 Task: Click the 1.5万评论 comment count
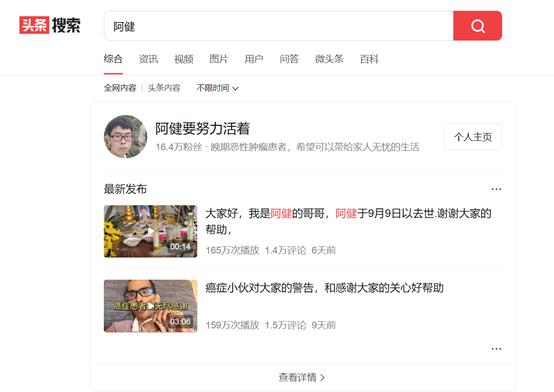[x=285, y=325]
